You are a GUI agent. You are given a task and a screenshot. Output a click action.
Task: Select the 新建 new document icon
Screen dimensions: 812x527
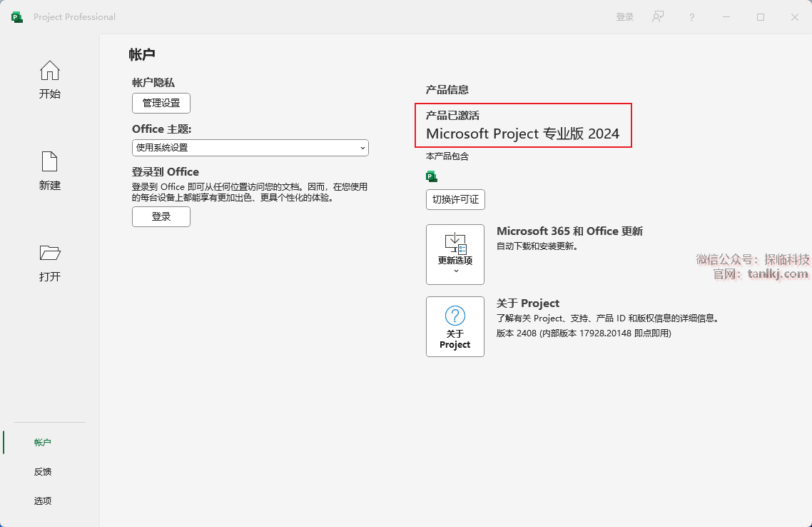pyautogui.click(x=50, y=161)
